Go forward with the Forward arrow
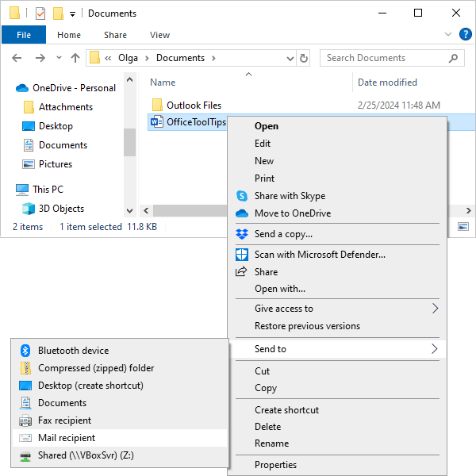Screen dimensions: 476x476 pos(40,58)
